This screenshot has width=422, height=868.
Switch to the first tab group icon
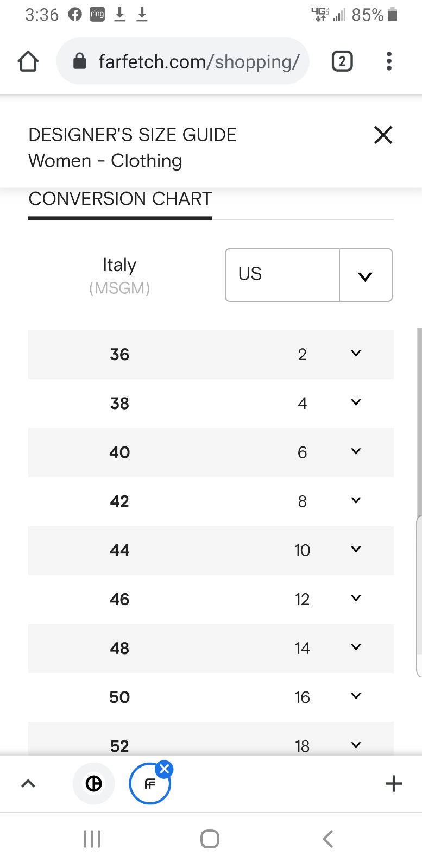click(x=94, y=783)
